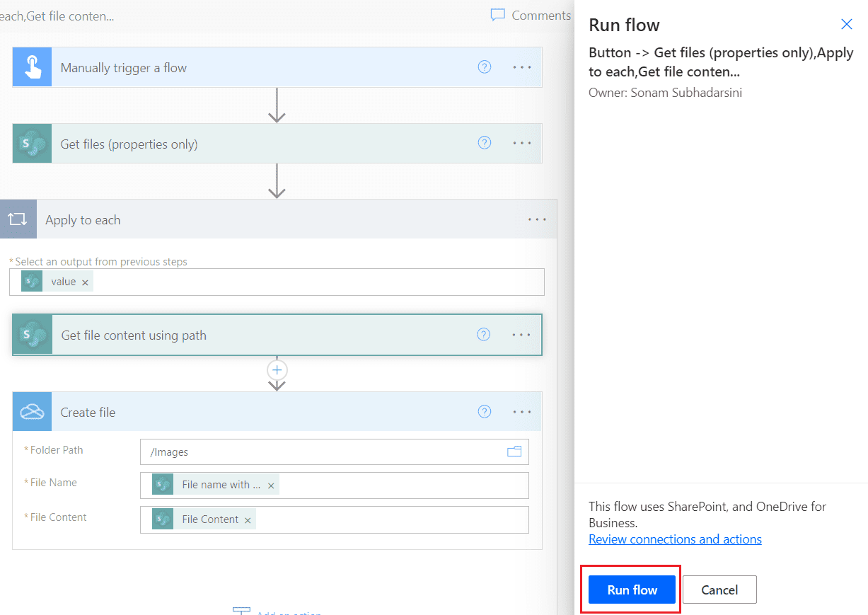This screenshot has height=615, width=868.
Task: Open ellipsis menu on Create file action
Action: pyautogui.click(x=521, y=411)
